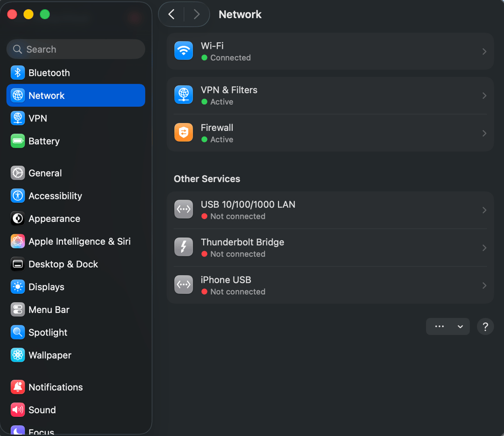The height and width of the screenshot is (436, 504).
Task: Click the Accessibility icon
Action: [18, 196]
